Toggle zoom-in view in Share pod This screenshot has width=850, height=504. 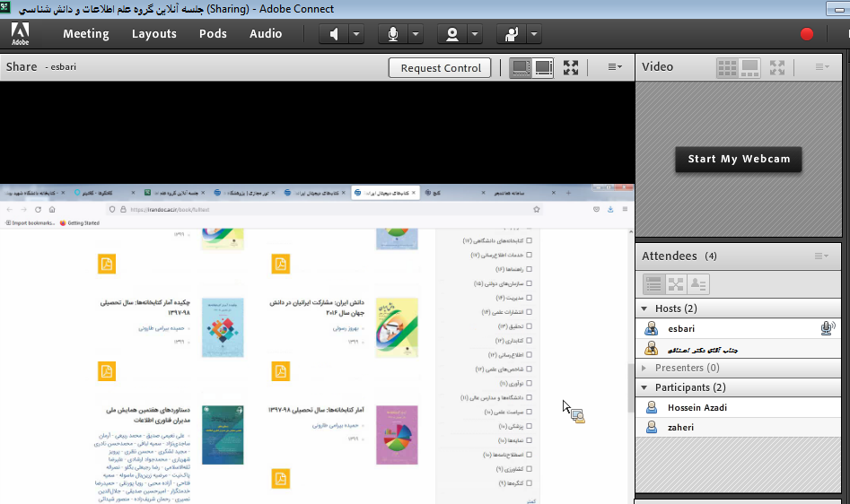tap(544, 67)
